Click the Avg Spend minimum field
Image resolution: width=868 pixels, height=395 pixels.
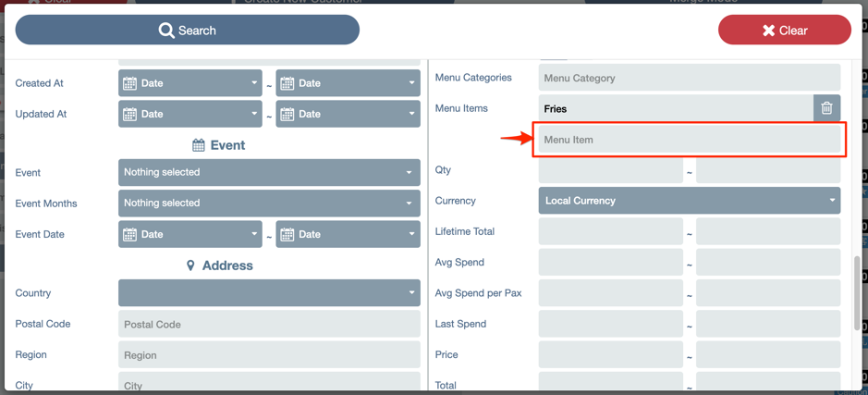[x=611, y=262]
